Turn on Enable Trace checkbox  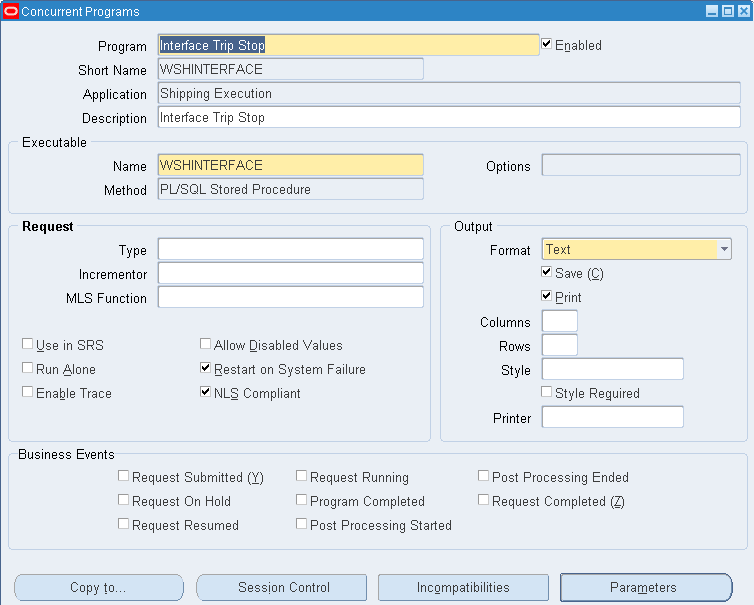27,392
